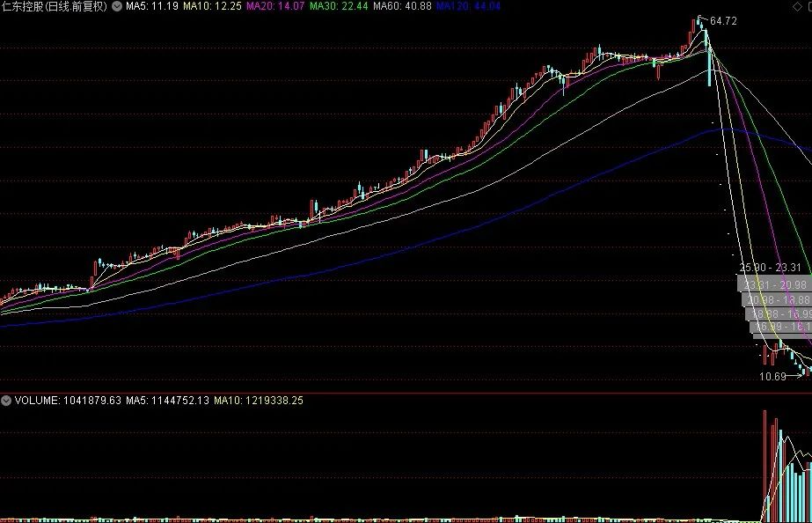Select the 25.90 - 23.31 range label
812x523 pixels.
(x=770, y=268)
